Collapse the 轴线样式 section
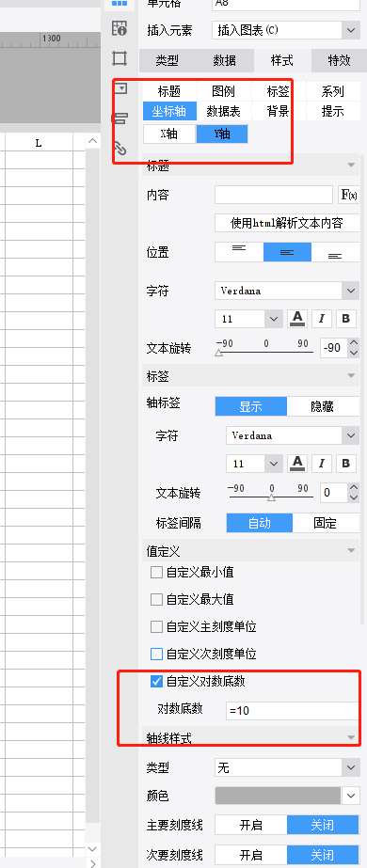This screenshot has height=868, width=367. 350,737
